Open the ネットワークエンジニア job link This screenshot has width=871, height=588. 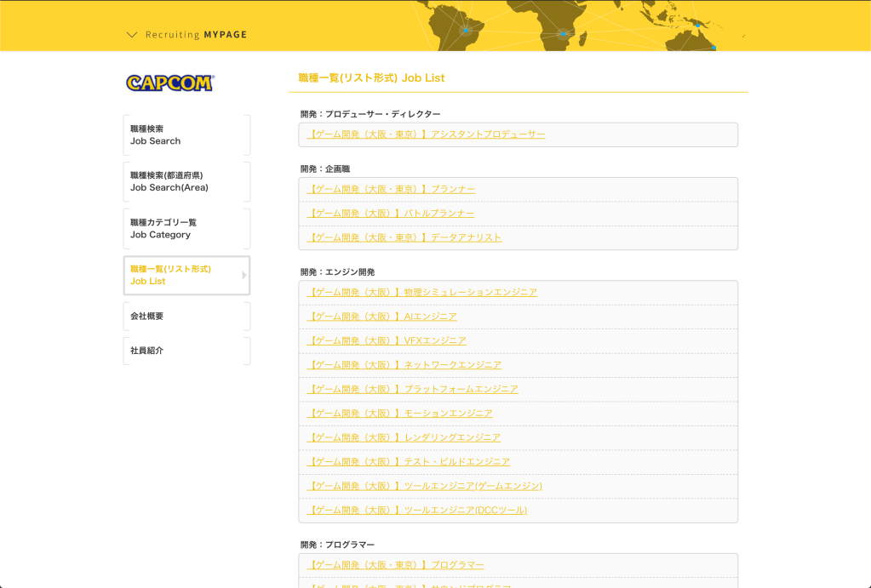404,365
